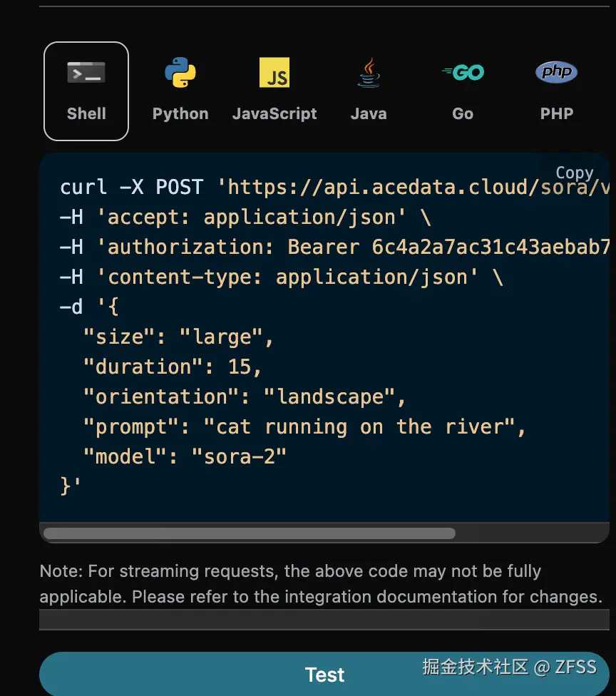
Task: Switch to the Java tab label
Action: 369,113
